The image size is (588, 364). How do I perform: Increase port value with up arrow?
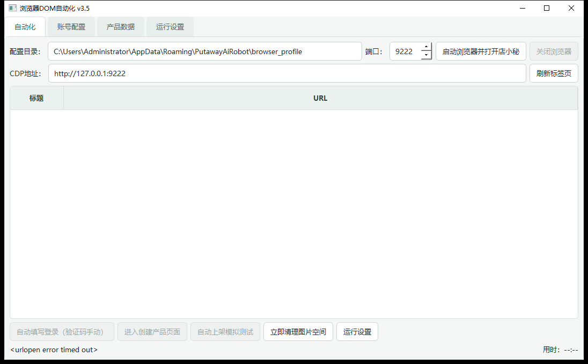click(427, 47)
